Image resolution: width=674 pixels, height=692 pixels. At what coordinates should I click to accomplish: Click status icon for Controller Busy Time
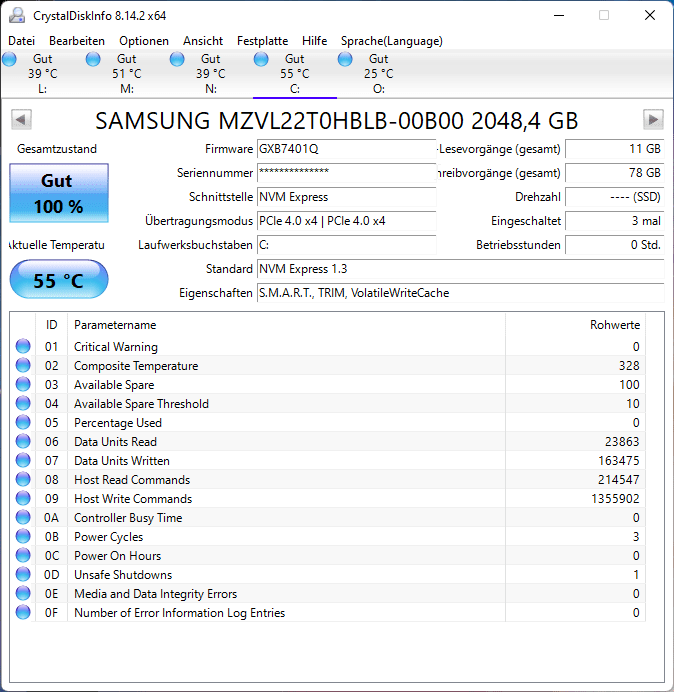click(23, 517)
